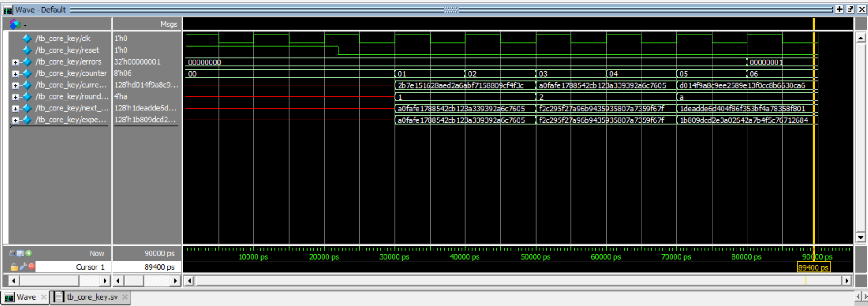Switch to the tb_core_key.sv tab

92,297
